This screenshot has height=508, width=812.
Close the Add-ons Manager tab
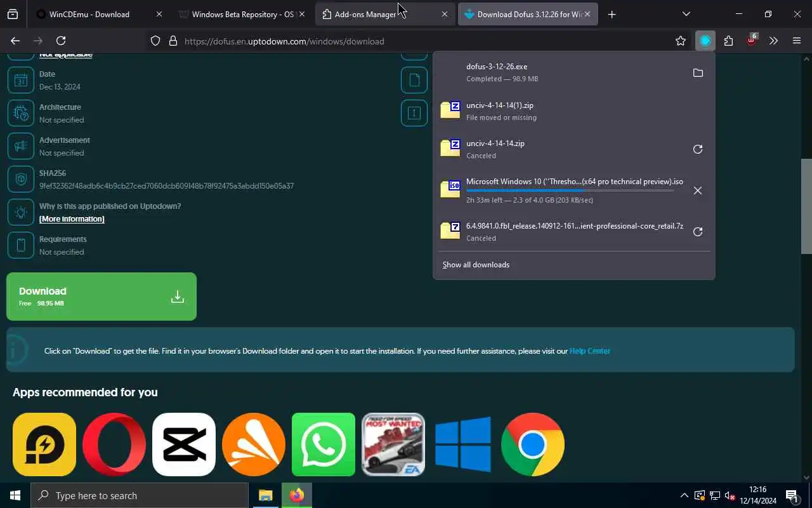[444, 14]
